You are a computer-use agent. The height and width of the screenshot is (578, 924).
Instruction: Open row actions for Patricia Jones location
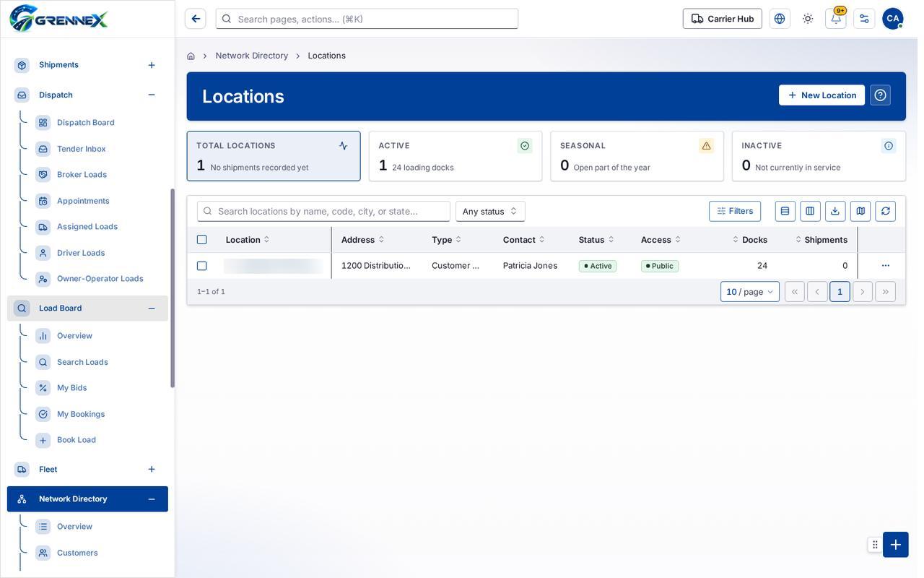click(886, 266)
